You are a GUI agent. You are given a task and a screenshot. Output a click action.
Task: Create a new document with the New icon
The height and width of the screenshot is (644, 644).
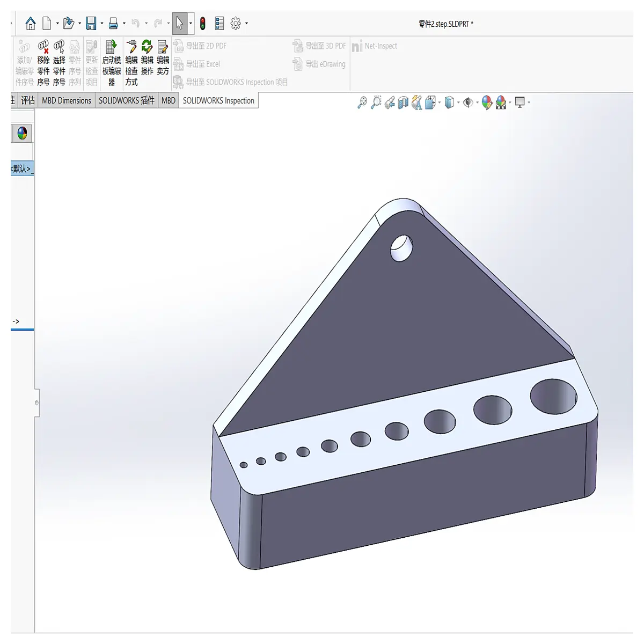click(47, 23)
